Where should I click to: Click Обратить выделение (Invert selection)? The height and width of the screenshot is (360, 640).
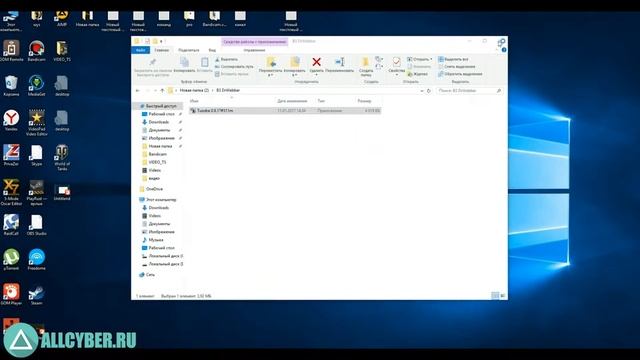(460, 74)
